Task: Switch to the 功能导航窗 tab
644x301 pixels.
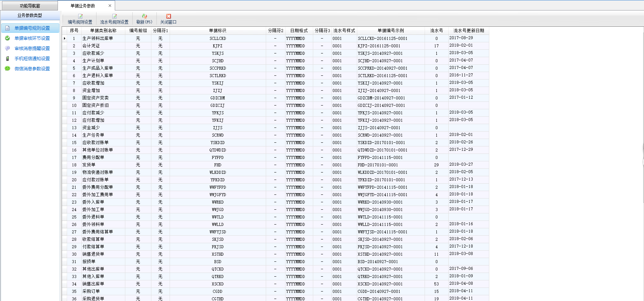Action: click(29, 6)
